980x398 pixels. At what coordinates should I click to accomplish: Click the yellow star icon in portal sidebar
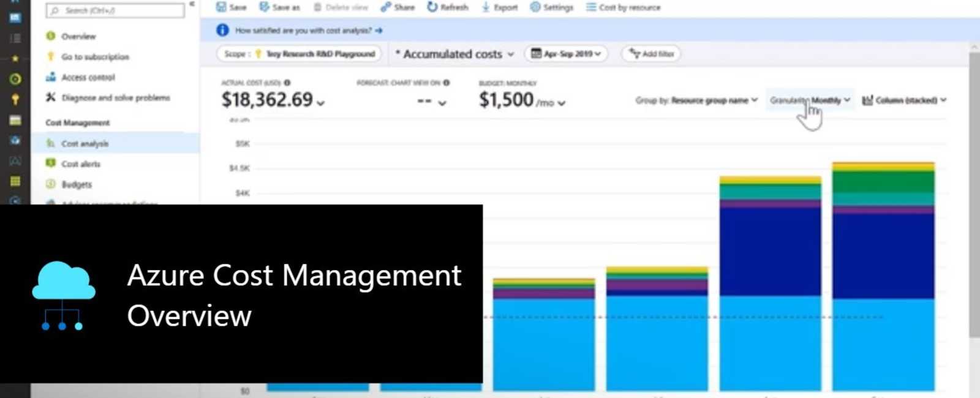[x=15, y=59]
